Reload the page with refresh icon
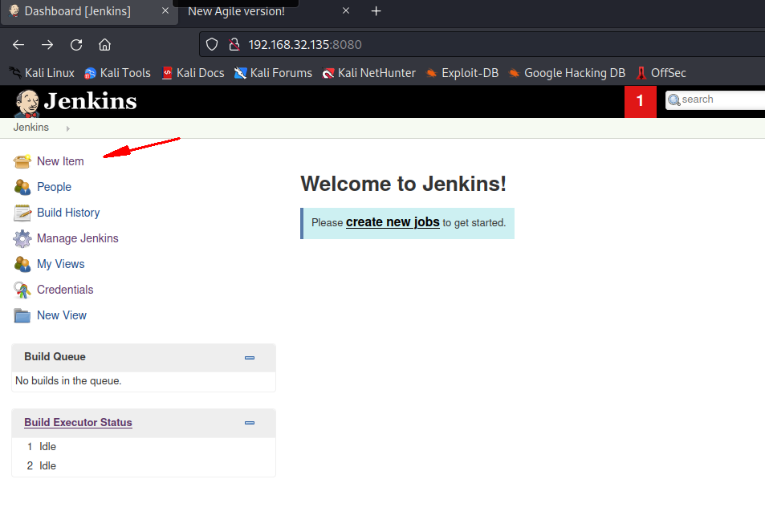The height and width of the screenshot is (532, 765). click(76, 45)
